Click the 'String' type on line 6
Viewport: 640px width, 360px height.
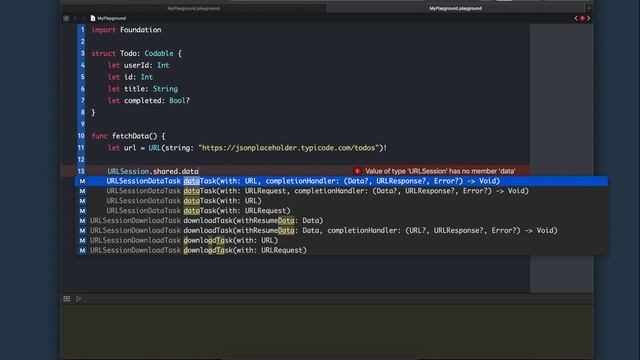(165, 89)
